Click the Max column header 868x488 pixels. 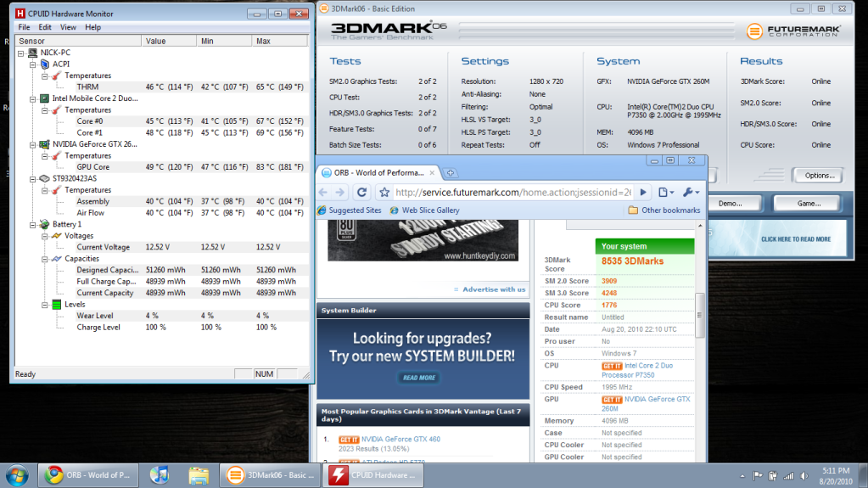pos(279,41)
